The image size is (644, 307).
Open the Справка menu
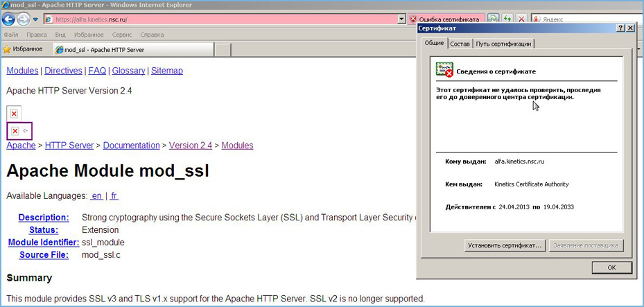[152, 35]
